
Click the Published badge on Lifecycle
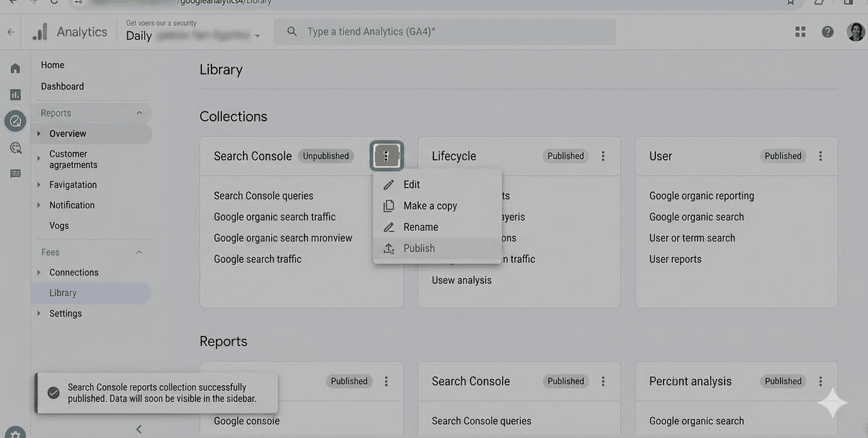(x=565, y=156)
